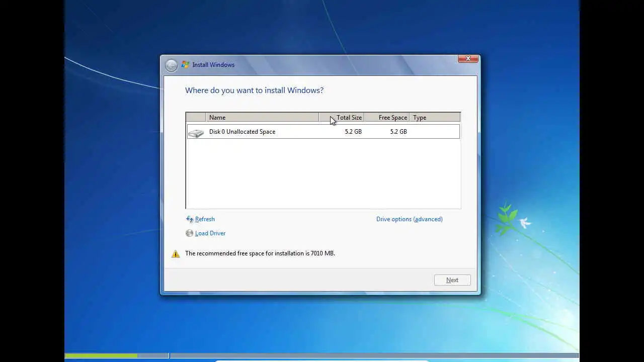Click the yellow warning triangle icon
644x362 pixels.
point(176,254)
